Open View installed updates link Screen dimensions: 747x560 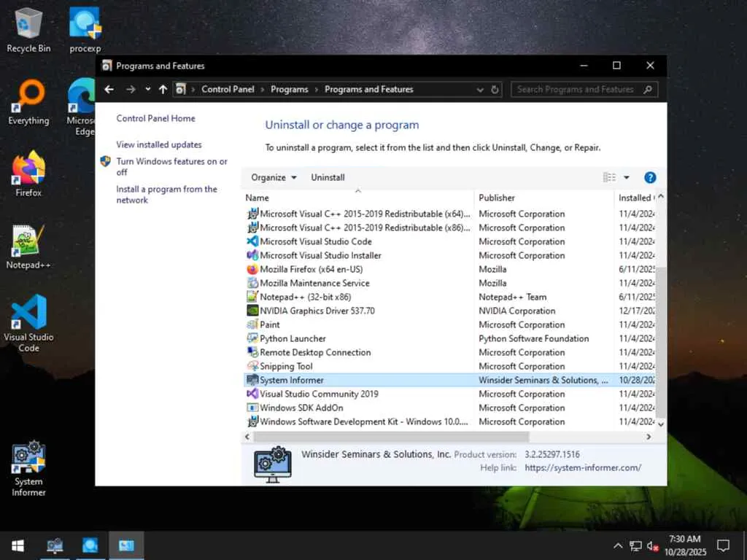158,145
